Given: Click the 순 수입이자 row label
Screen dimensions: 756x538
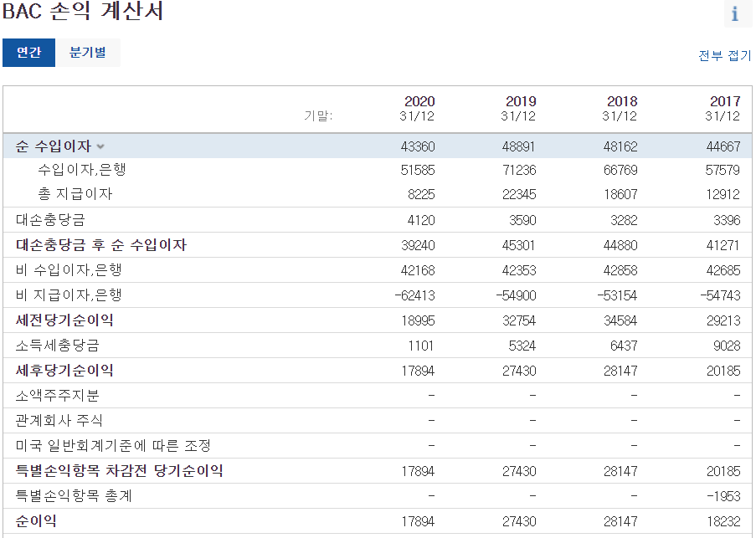Looking at the screenshot, I should pyautogui.click(x=53, y=146).
